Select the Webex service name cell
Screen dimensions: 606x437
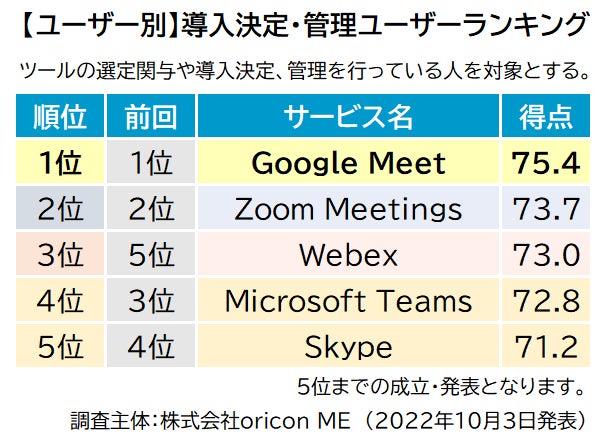(348, 253)
